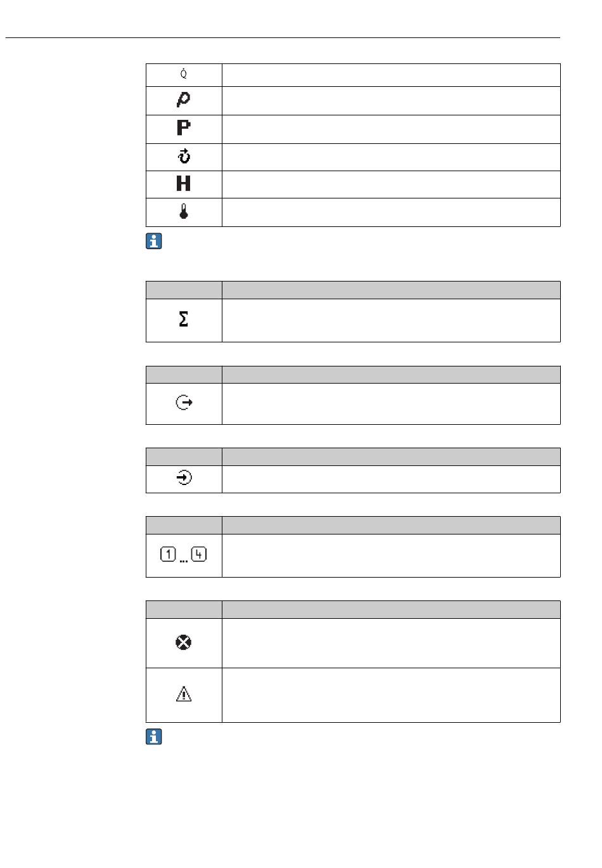Click the description cell beside the warning triangle
Viewport: 602px width, 868px height.
tap(391, 695)
